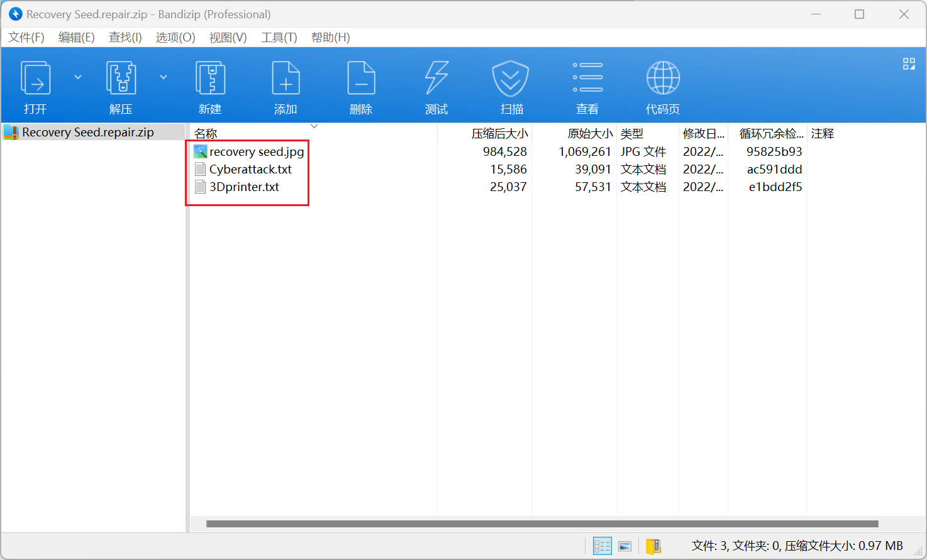Screen dimensions: 927x560
Task: Click the toolbar layout grid icon
Action: (x=909, y=63)
